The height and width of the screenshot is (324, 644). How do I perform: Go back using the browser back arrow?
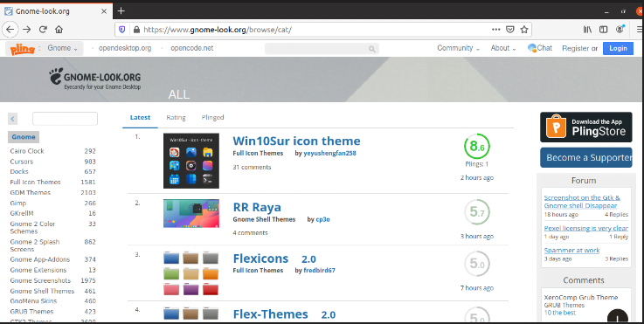pos(10,30)
